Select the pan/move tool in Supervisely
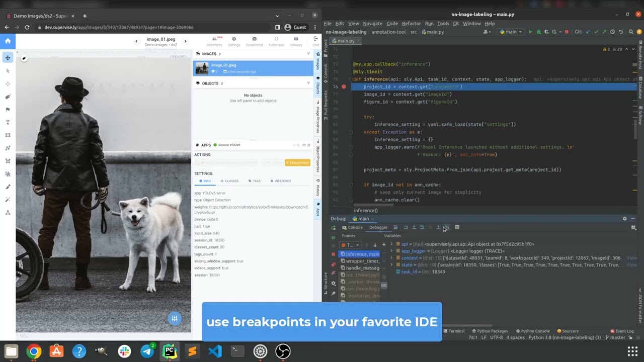This screenshot has height=362, width=644. (8, 58)
